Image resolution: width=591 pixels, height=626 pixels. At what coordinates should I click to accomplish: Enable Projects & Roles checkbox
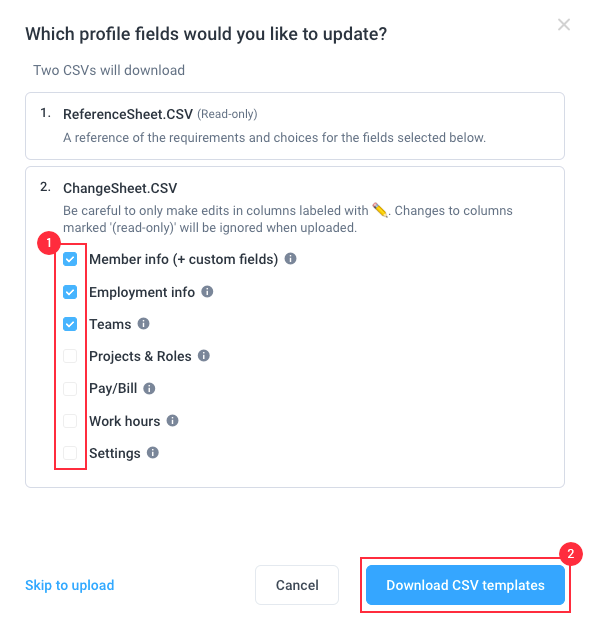(70, 356)
